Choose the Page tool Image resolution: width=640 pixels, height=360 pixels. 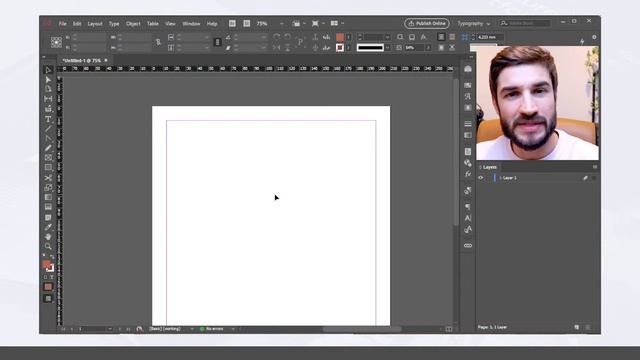[48, 89]
